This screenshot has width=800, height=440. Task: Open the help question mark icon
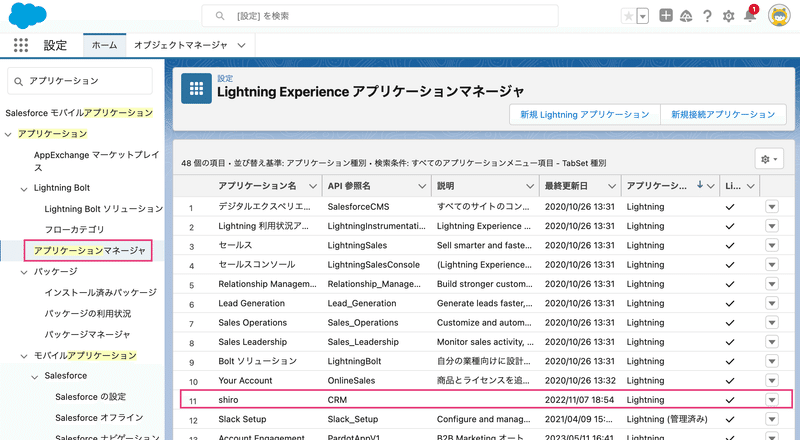click(707, 16)
